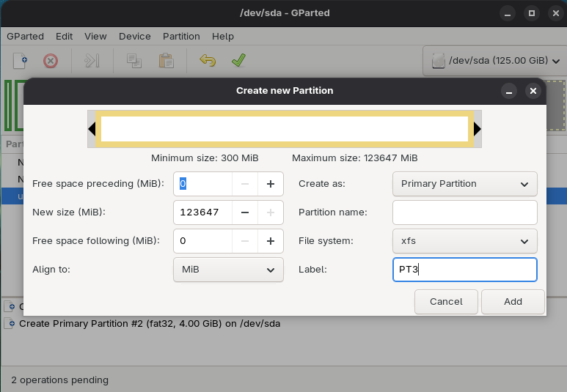Undo the last pending operation
This screenshot has height=392, width=567.
208,61
